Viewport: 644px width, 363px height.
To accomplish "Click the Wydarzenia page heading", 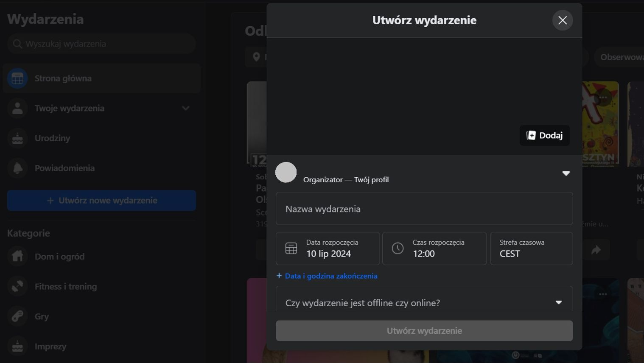I will coord(45,19).
